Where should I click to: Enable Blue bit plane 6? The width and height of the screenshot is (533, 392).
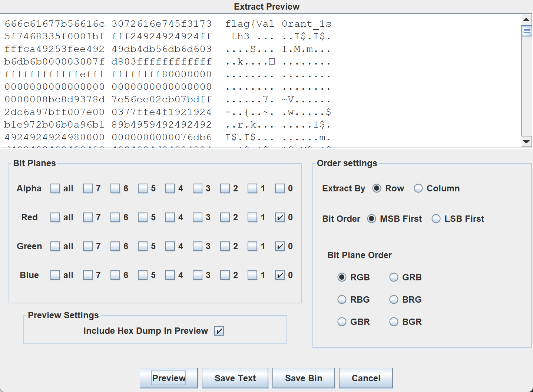tap(115, 275)
